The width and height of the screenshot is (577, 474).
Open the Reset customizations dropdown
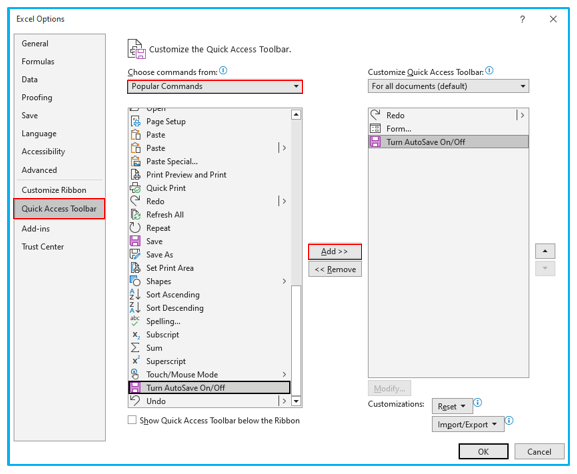(x=452, y=407)
